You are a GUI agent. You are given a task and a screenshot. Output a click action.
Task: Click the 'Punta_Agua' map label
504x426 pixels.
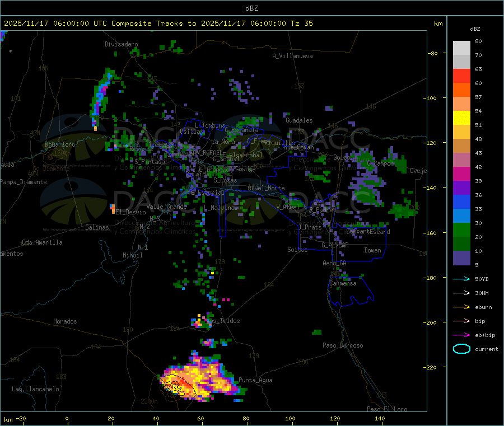255,380
